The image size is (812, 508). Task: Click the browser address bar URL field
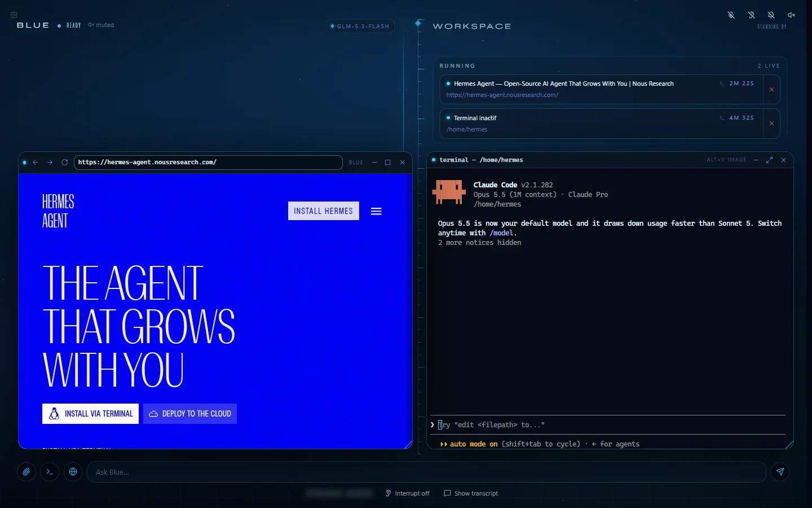point(208,163)
